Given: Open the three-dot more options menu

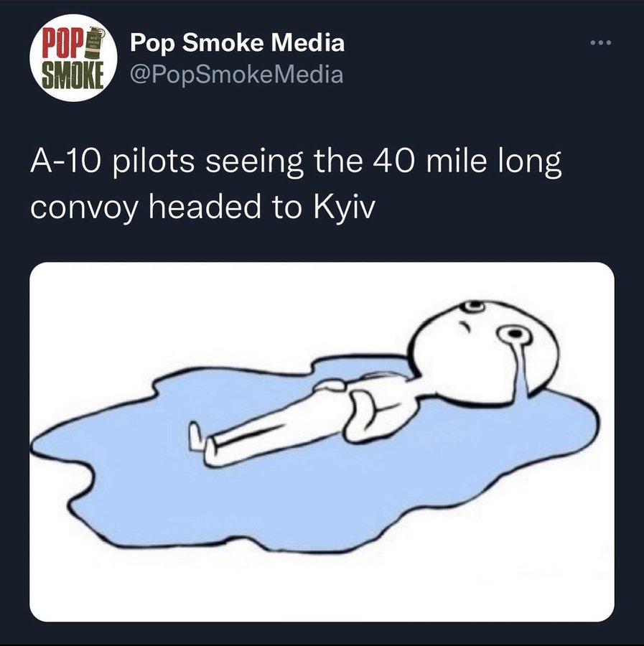Looking at the screenshot, I should click(x=601, y=42).
